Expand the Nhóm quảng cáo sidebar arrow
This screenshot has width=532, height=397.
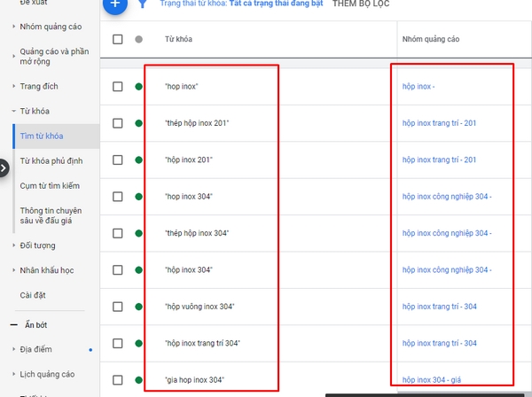pos(13,27)
